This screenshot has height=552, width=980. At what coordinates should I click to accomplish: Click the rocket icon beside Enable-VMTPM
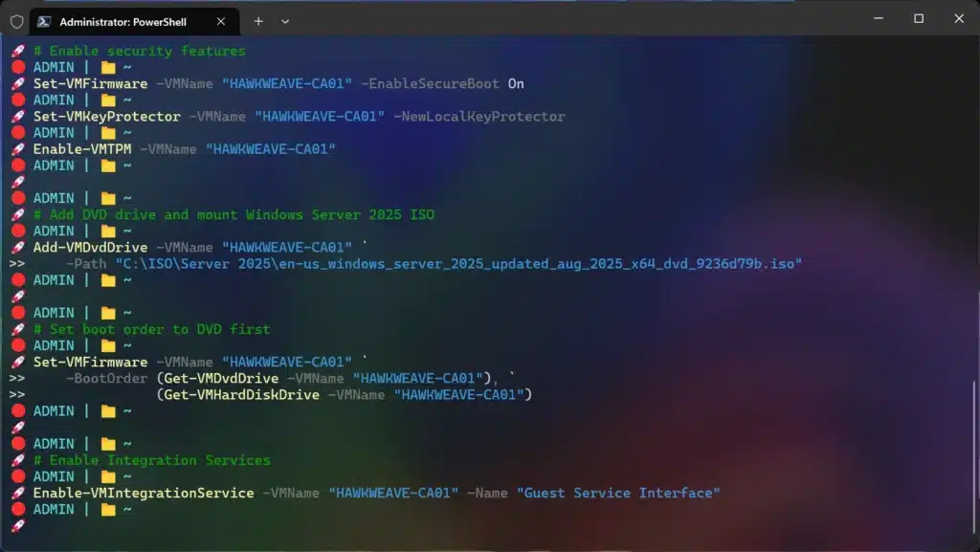click(x=17, y=149)
